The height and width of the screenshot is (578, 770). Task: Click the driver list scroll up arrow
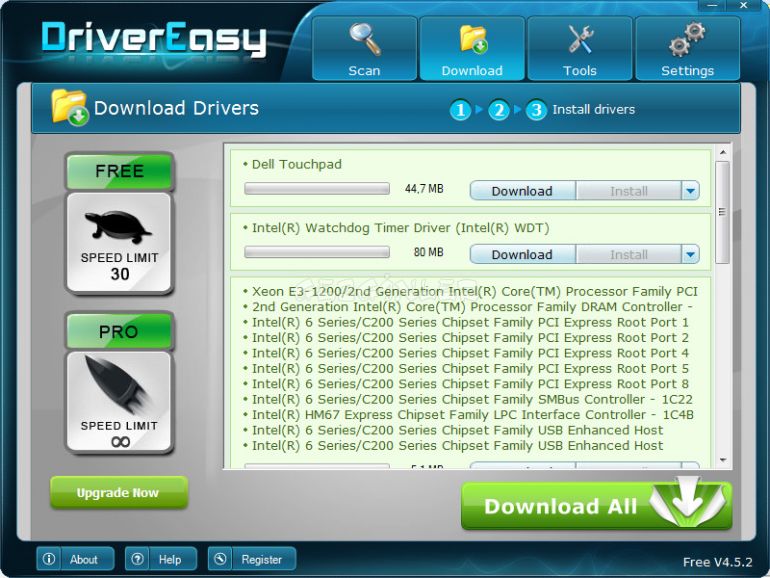[723, 152]
